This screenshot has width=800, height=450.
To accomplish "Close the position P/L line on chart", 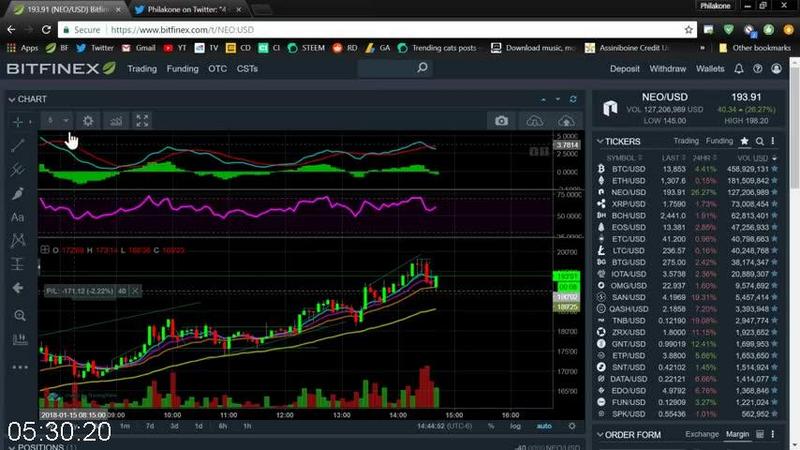I will [x=135, y=291].
